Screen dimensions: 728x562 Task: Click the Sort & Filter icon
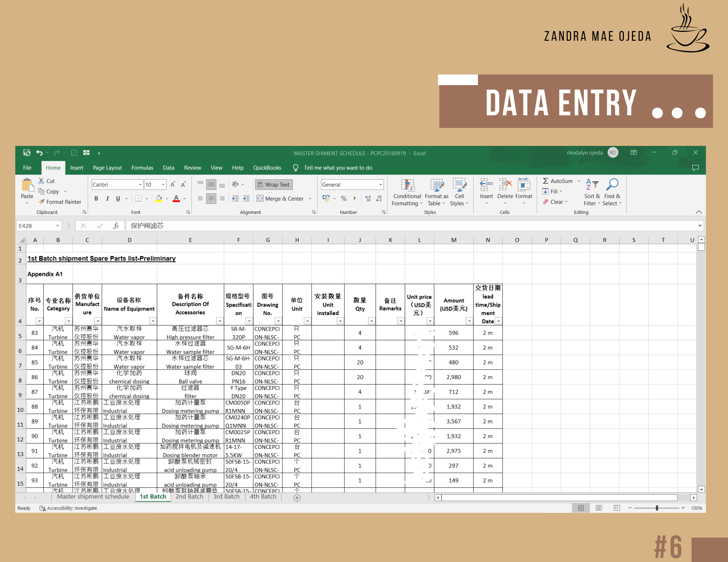[592, 184]
